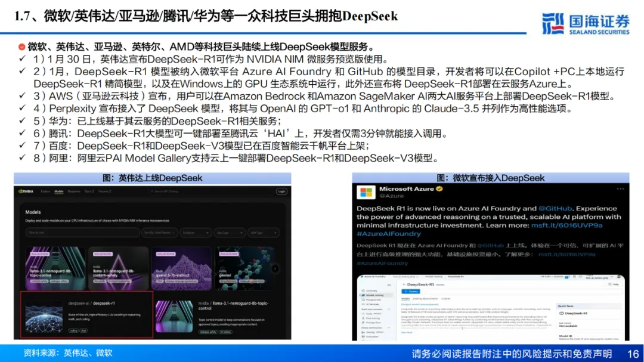Click the line about NVIDIA NIM on January 30
Screen dimensions: 644x362
click(x=211, y=59)
